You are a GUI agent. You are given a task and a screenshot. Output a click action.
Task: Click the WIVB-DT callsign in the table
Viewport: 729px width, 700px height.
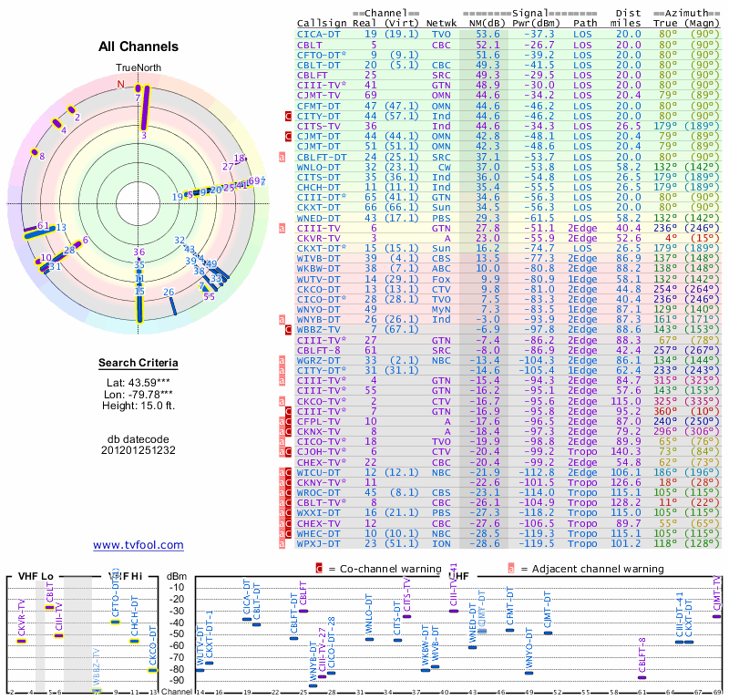pos(318,259)
